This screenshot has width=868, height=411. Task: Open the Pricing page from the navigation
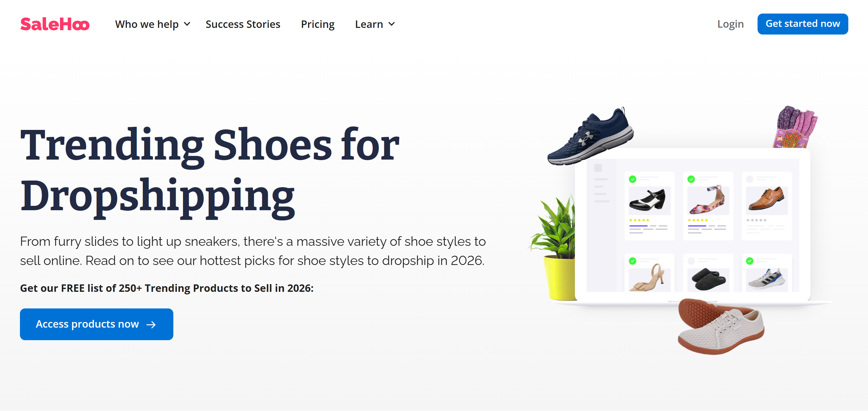(x=317, y=24)
